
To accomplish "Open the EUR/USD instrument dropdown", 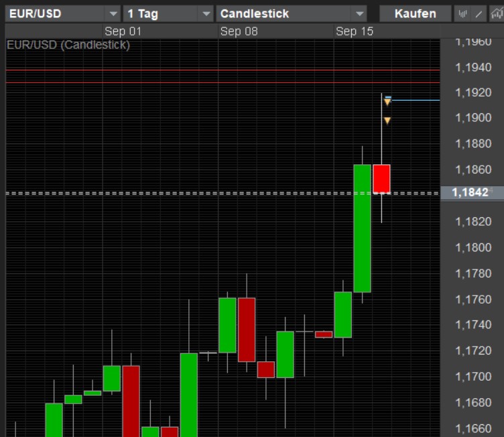I will (x=63, y=14).
